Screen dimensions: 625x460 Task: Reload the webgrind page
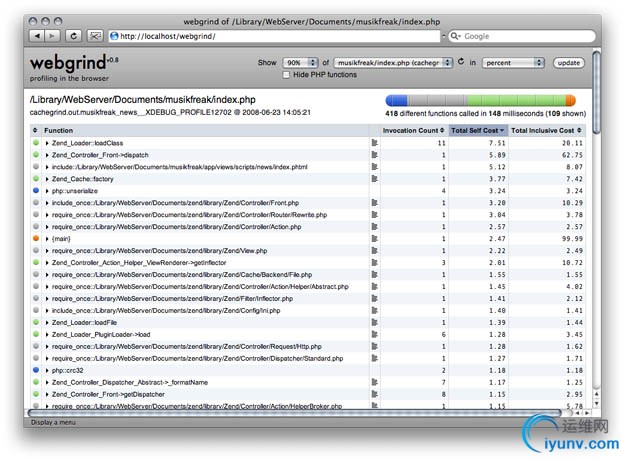point(73,36)
